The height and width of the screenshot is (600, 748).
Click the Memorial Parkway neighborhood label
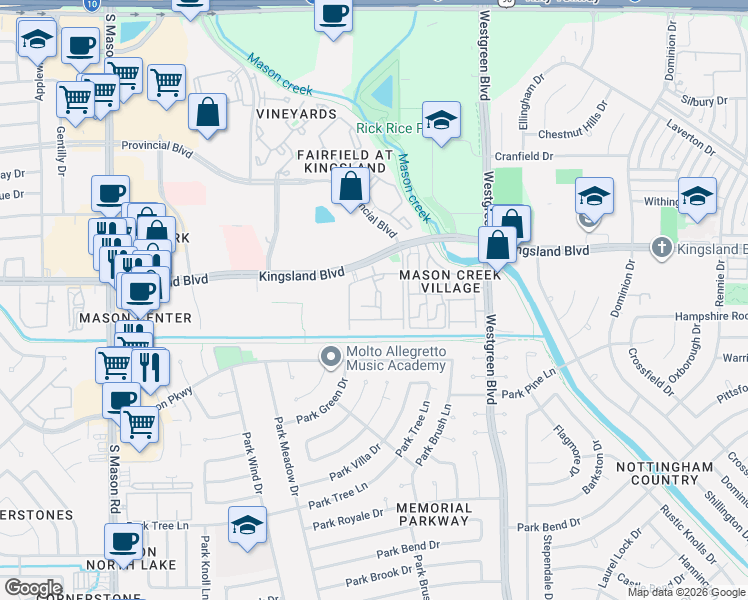(x=434, y=514)
